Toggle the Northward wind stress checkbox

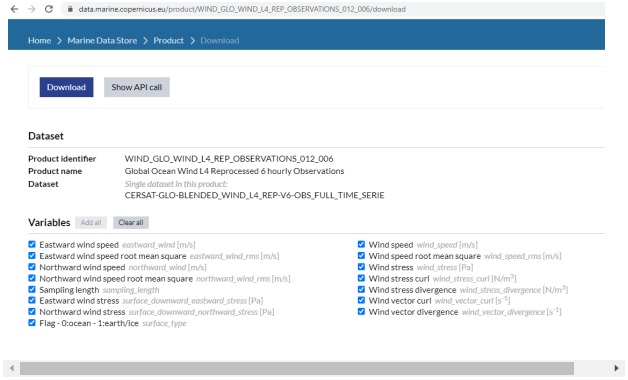[x=32, y=312]
